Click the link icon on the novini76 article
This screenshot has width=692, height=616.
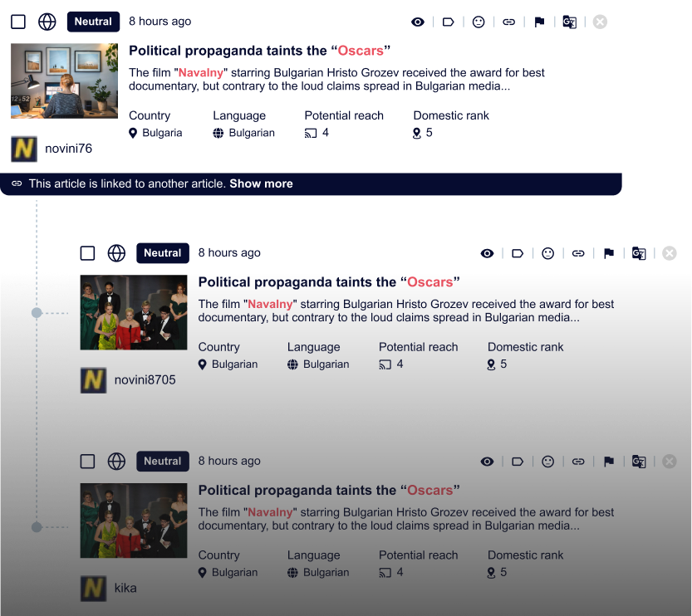tap(509, 22)
